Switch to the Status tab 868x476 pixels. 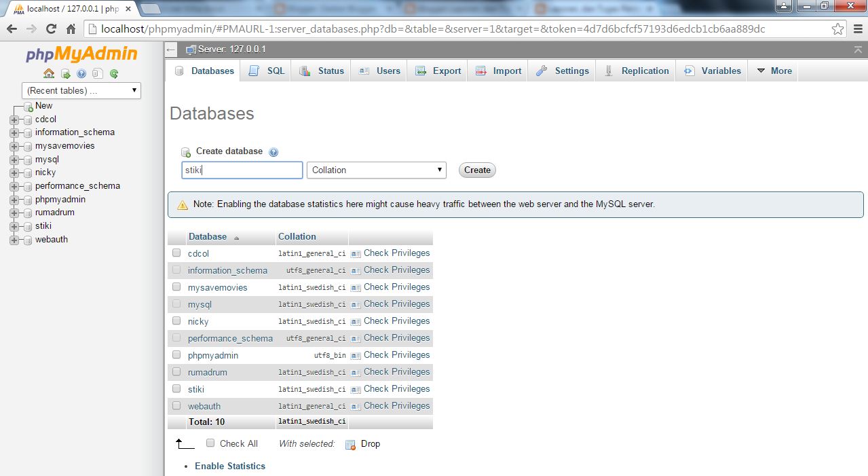(321, 71)
